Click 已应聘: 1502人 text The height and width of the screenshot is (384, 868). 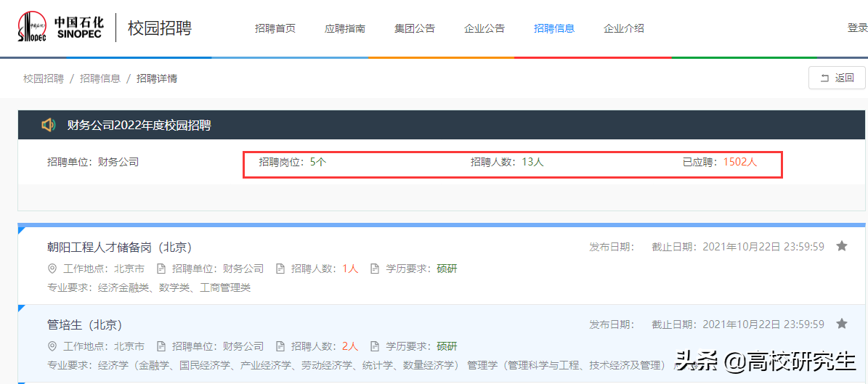pyautogui.click(x=720, y=162)
